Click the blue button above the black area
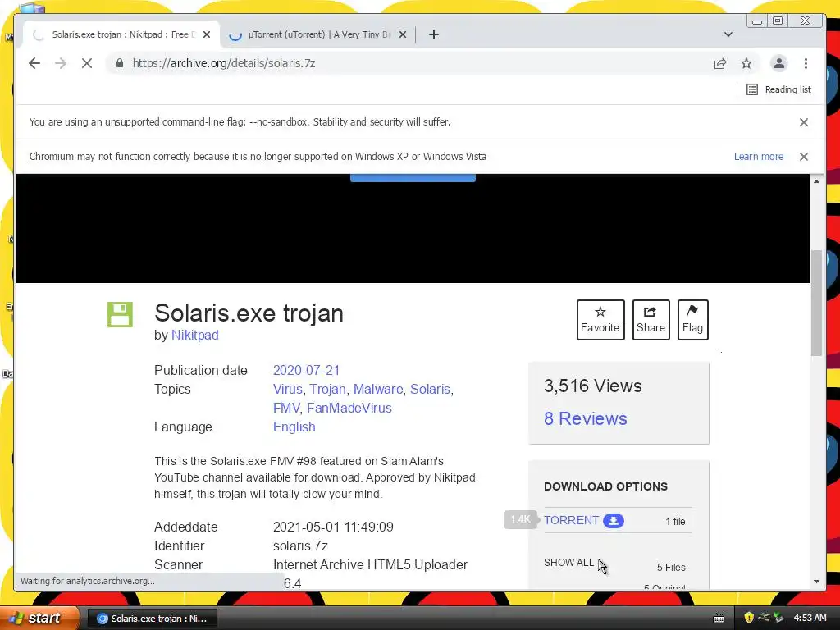Image resolution: width=840 pixels, height=630 pixels. pos(413,178)
